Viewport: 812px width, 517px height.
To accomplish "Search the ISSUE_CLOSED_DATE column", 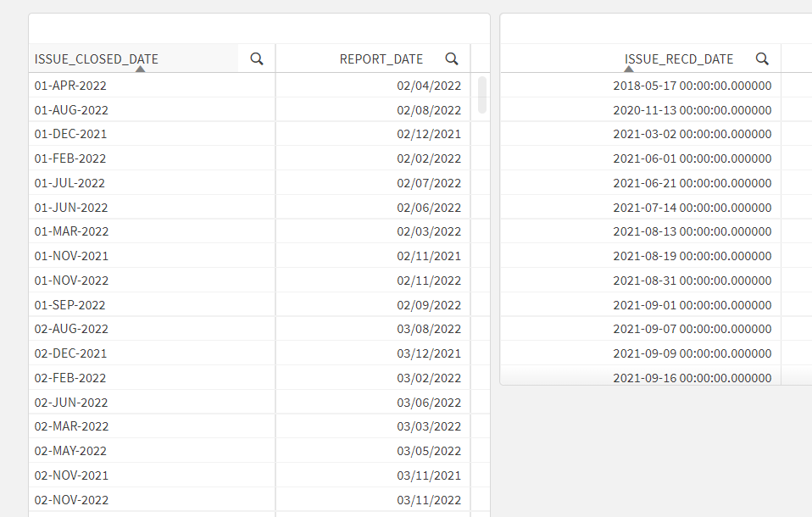I will [x=257, y=58].
